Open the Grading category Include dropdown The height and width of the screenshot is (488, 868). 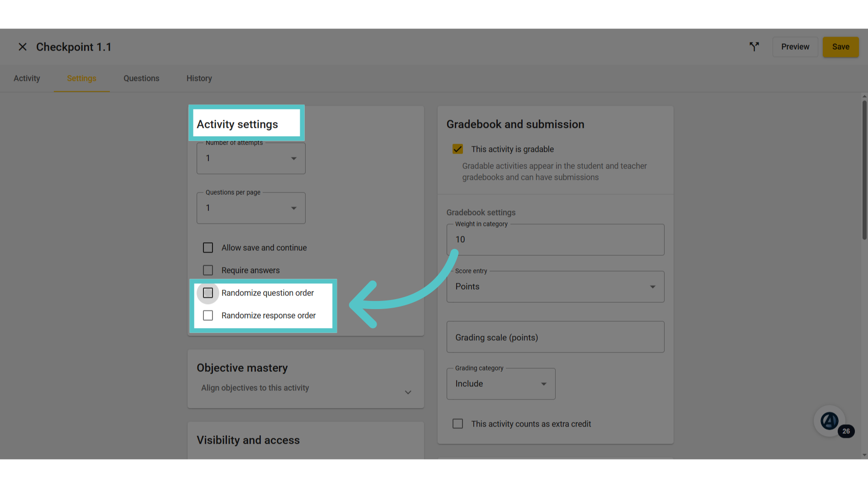501,384
